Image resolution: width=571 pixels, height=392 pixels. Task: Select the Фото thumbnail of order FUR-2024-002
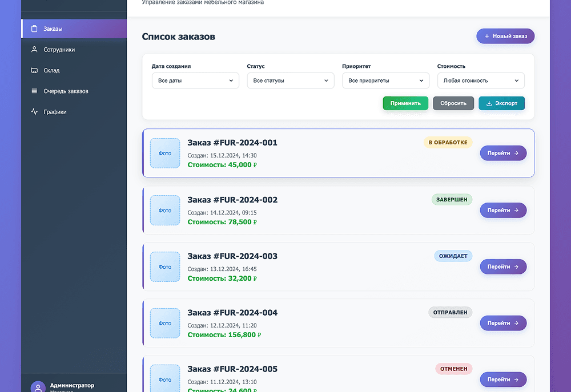click(x=165, y=211)
